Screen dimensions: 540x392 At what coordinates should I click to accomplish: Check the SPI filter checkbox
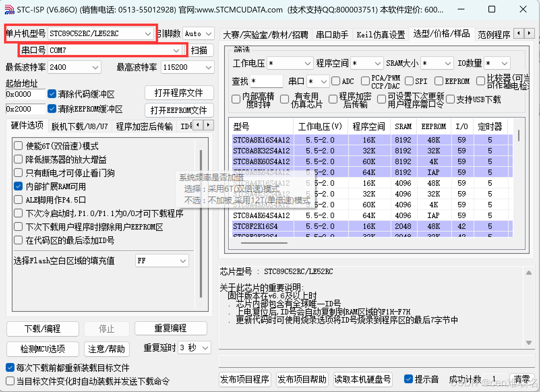[409, 81]
